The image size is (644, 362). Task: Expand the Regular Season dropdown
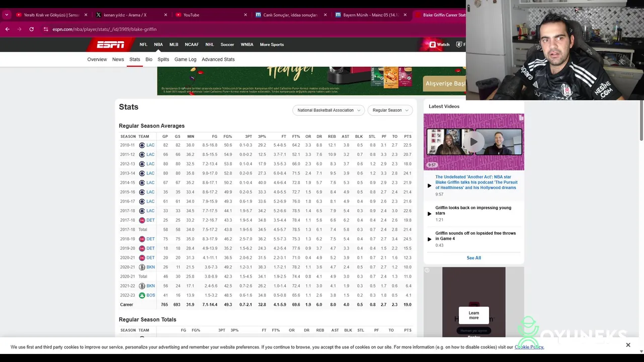pyautogui.click(x=390, y=110)
